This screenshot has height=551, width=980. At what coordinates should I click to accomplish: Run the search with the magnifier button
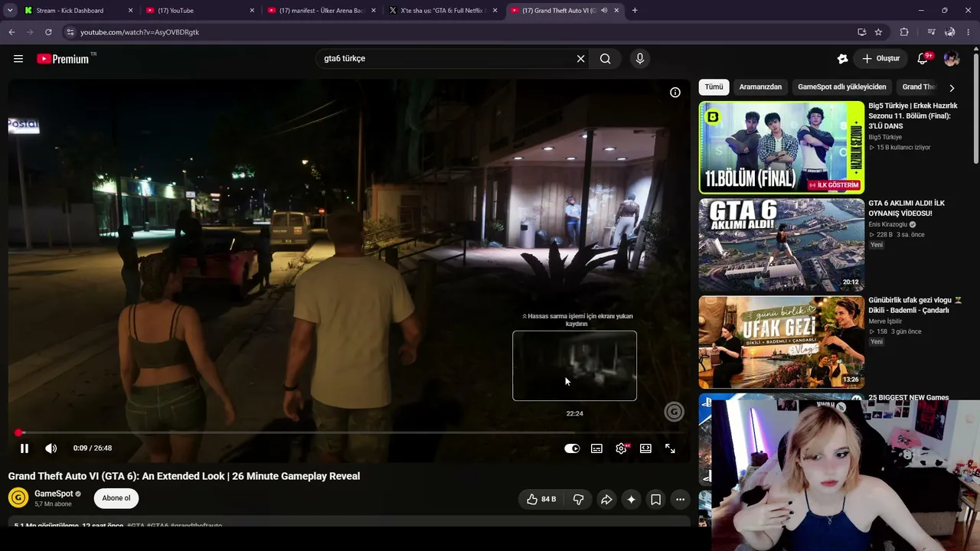(605, 59)
